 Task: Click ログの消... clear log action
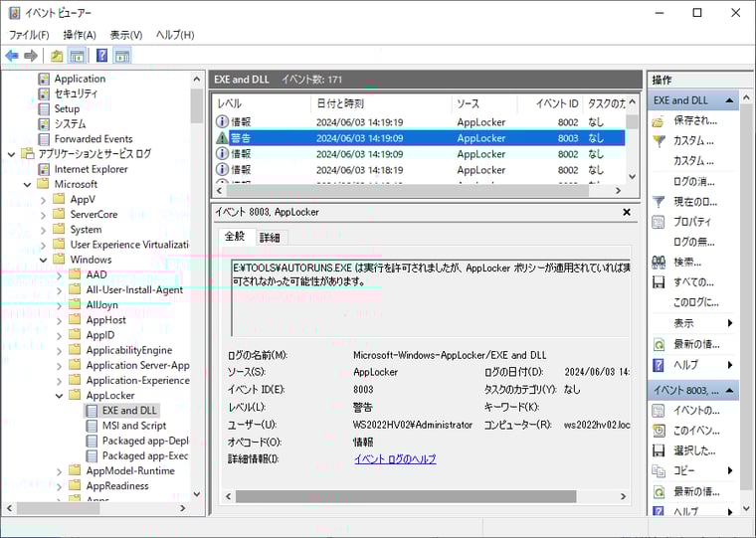tap(693, 182)
